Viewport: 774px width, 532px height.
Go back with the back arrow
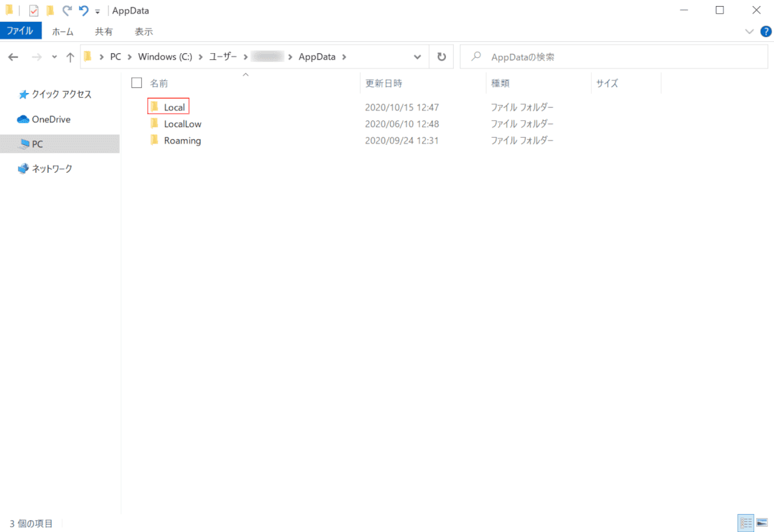point(13,57)
